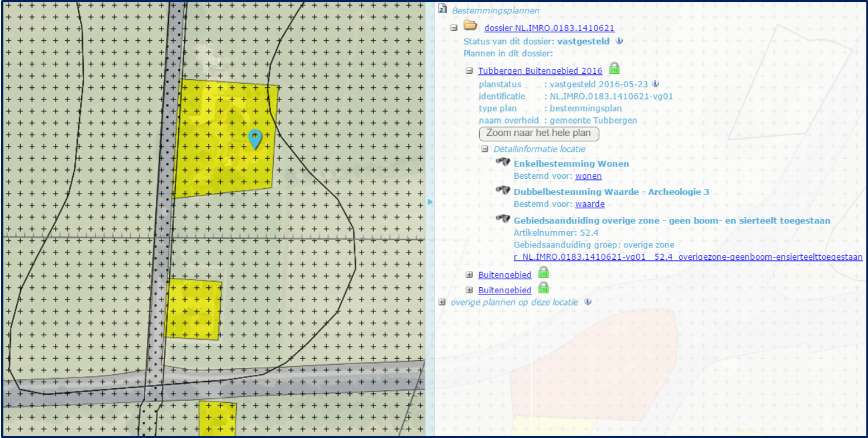Click the Bestemmingsplannen document icon
This screenshot has width=868, height=438.
point(443,9)
